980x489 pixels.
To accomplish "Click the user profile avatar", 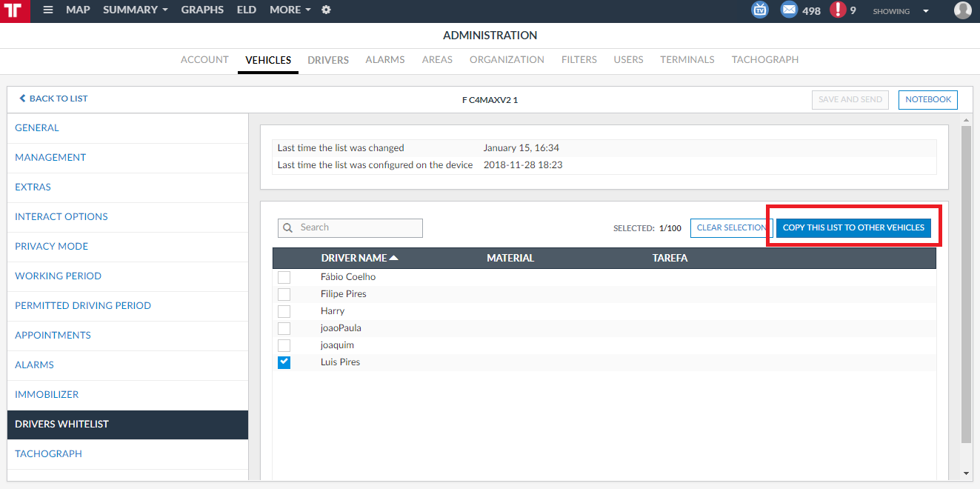I will [962, 10].
